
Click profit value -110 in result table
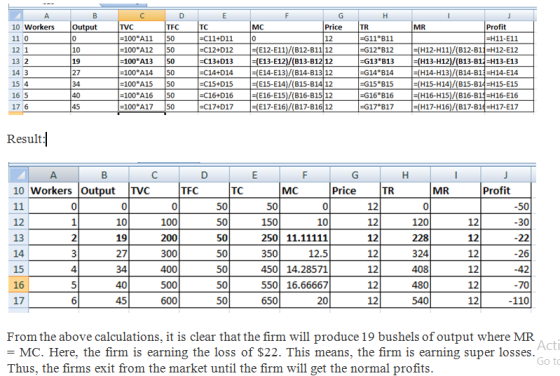coord(506,300)
